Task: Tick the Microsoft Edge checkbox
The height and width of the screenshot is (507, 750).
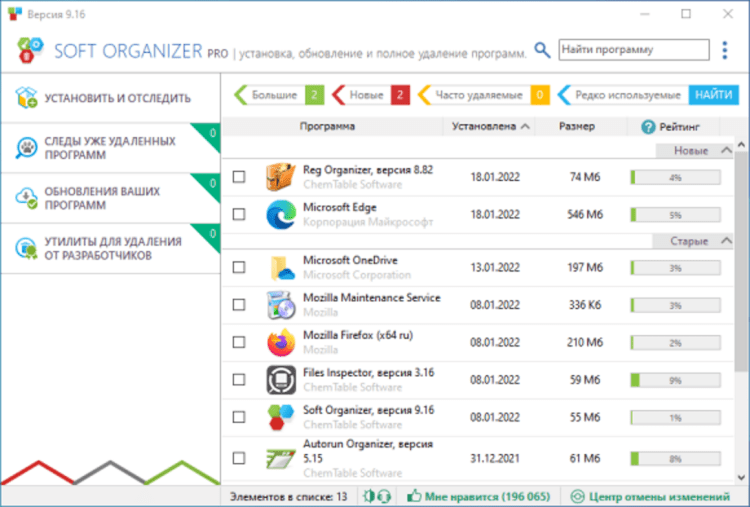Action: (239, 214)
